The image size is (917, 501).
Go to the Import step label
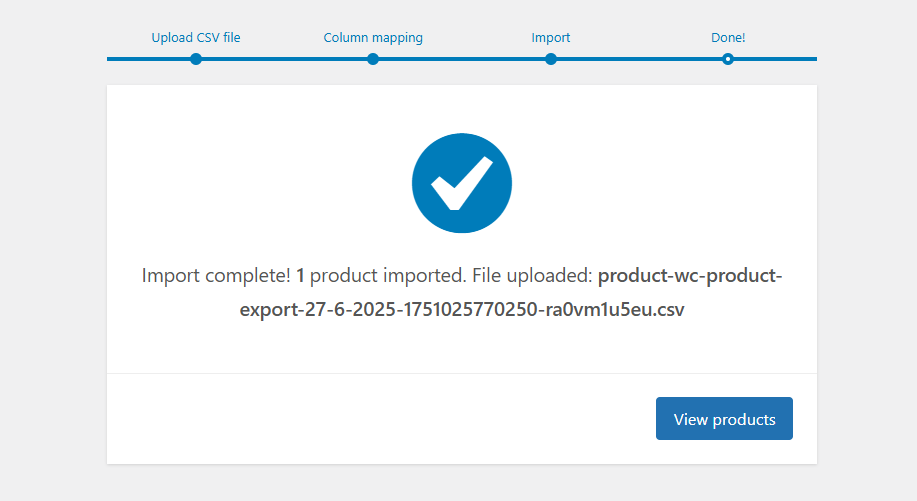pos(551,38)
